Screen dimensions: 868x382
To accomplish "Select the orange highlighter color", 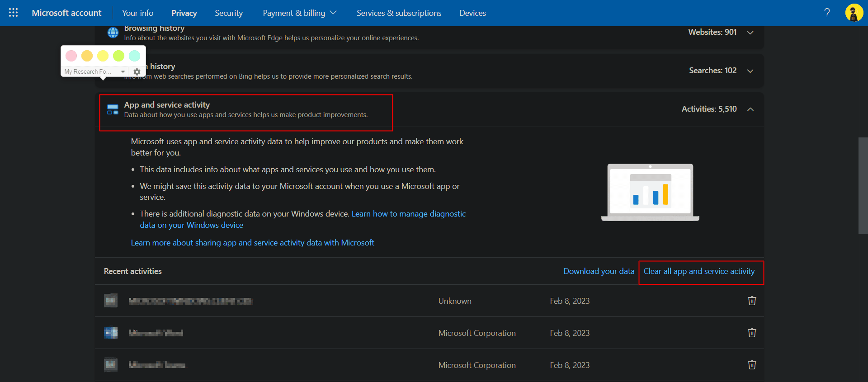I will pos(87,56).
